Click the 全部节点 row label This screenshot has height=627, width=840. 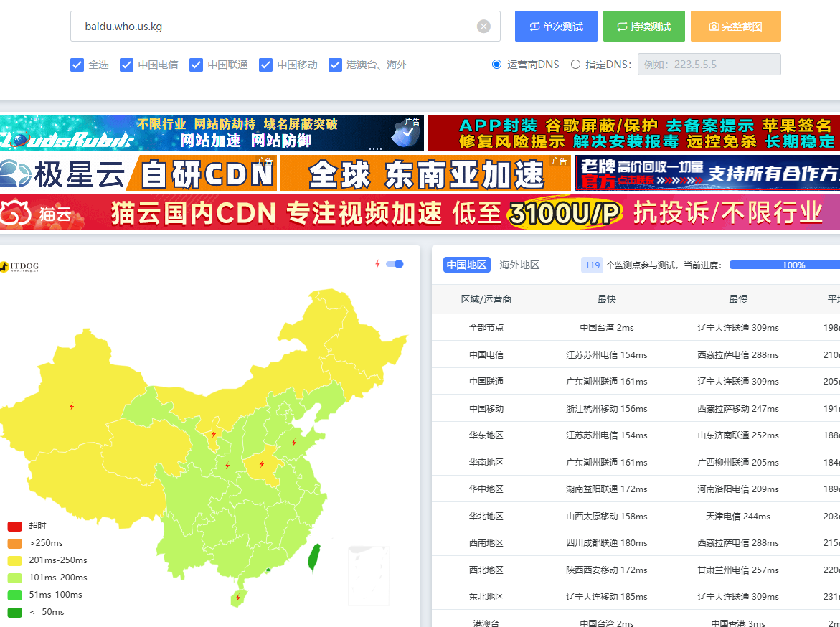coord(486,327)
